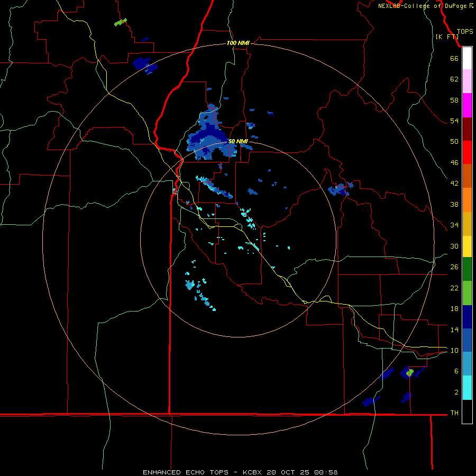
Task: Click the cyan legend swatch
Action: (x=467, y=388)
